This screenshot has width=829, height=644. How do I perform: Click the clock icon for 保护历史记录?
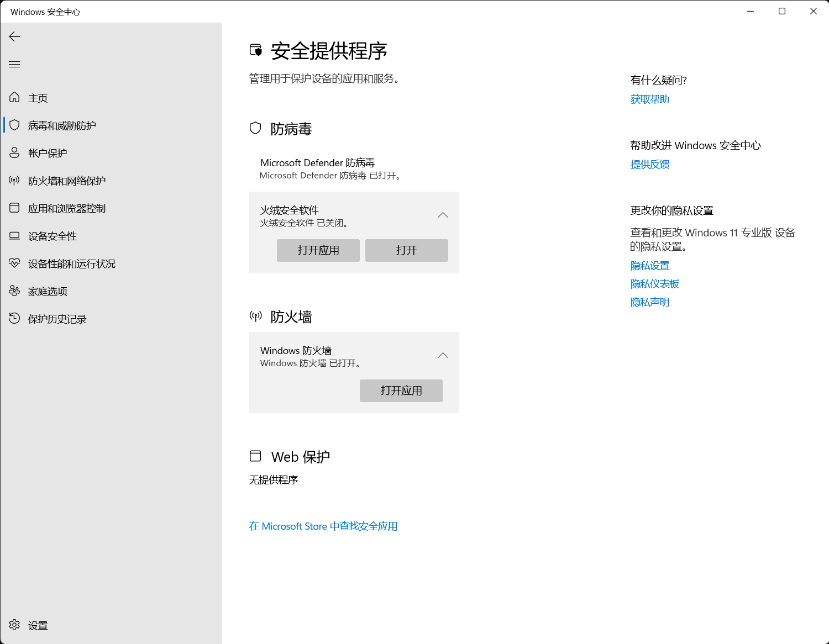pyautogui.click(x=14, y=319)
